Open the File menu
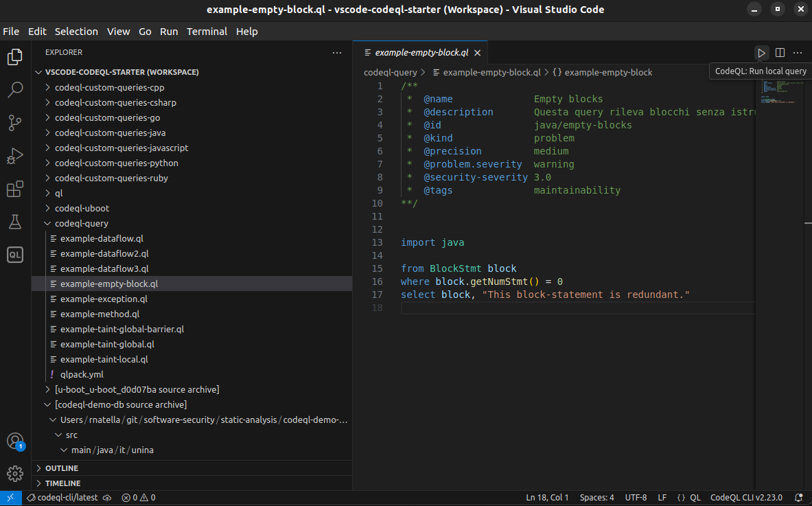812x506 pixels. pyautogui.click(x=11, y=32)
